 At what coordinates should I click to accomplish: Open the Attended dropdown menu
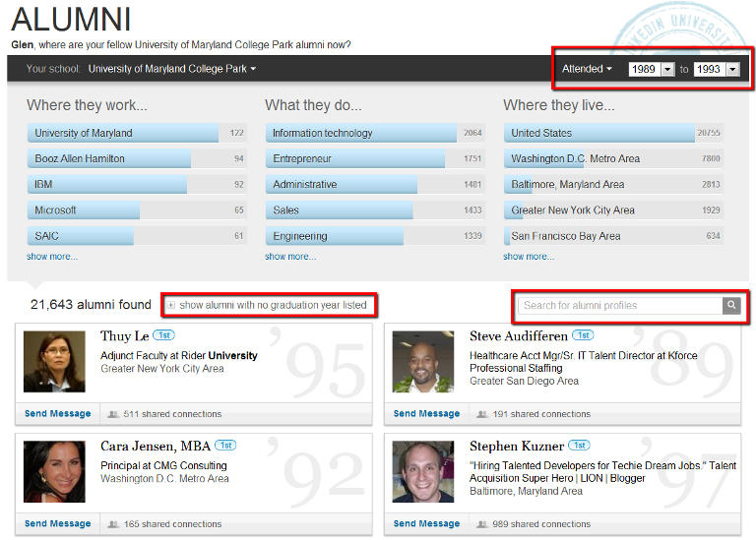(x=587, y=69)
